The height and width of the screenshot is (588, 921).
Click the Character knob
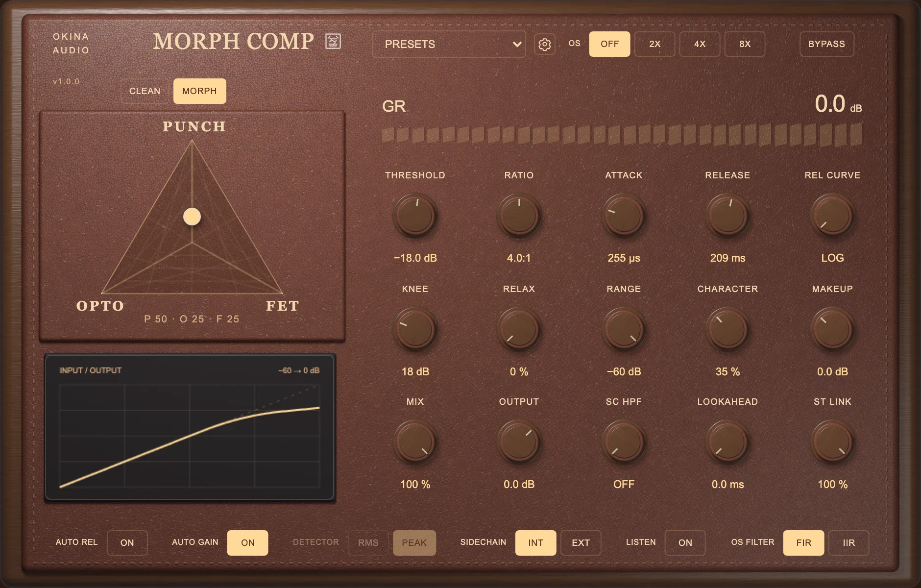(x=727, y=329)
